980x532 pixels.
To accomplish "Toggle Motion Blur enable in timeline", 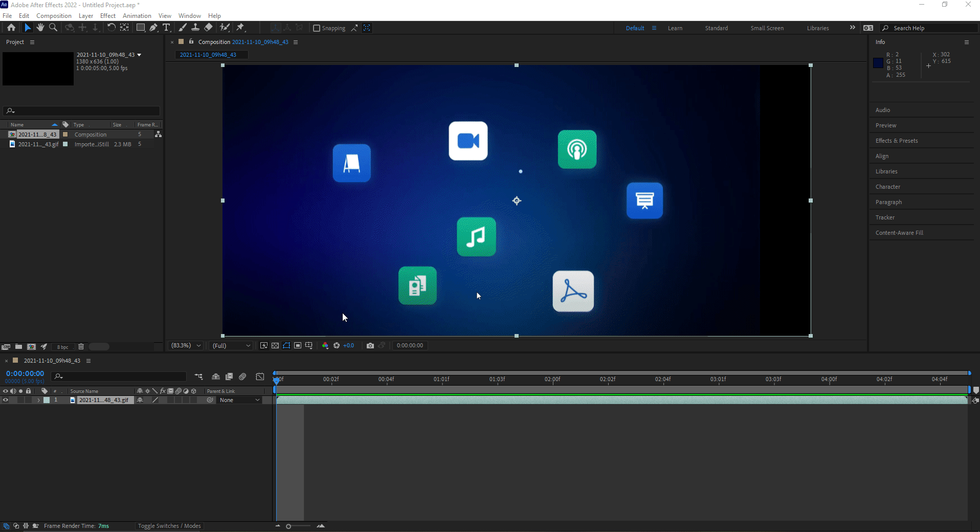I will pyautogui.click(x=243, y=377).
